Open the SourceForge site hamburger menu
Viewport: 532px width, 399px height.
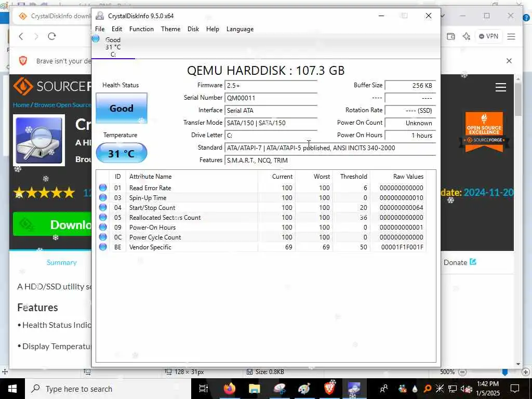coord(501,87)
